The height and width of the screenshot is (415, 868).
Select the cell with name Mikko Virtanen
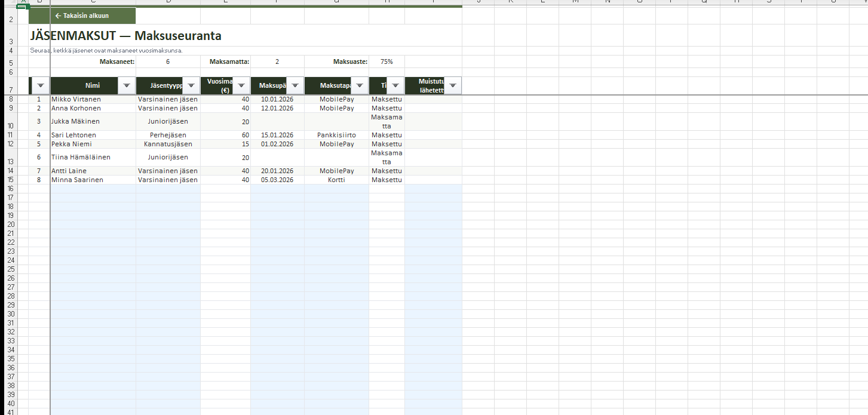(x=93, y=99)
